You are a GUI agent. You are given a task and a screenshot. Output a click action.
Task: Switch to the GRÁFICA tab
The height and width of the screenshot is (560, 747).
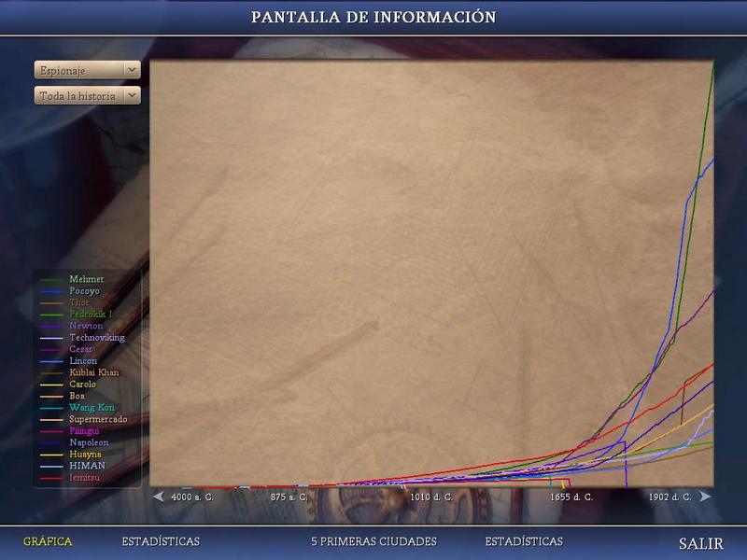click(x=47, y=542)
